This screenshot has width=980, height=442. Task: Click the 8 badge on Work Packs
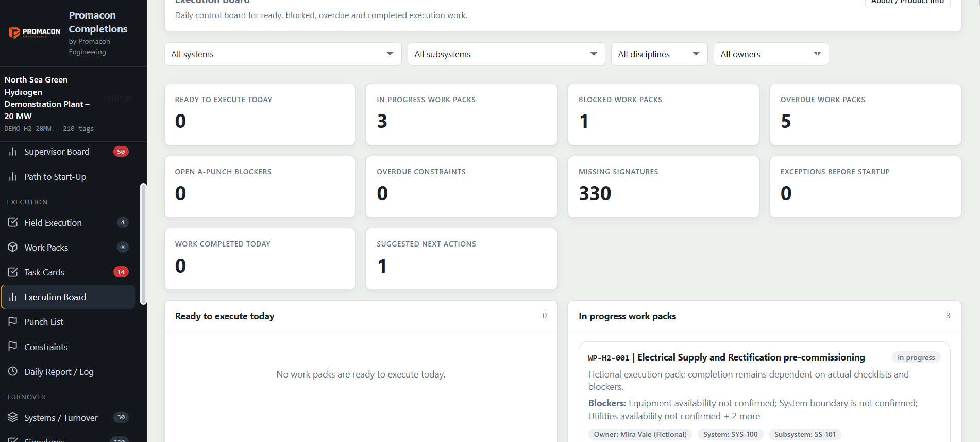123,247
